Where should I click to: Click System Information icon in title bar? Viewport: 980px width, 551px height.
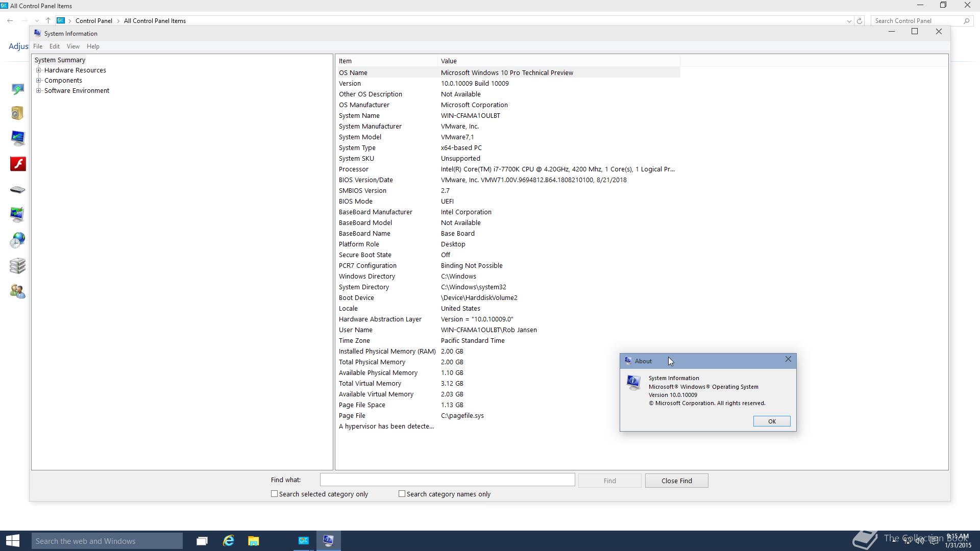(37, 33)
